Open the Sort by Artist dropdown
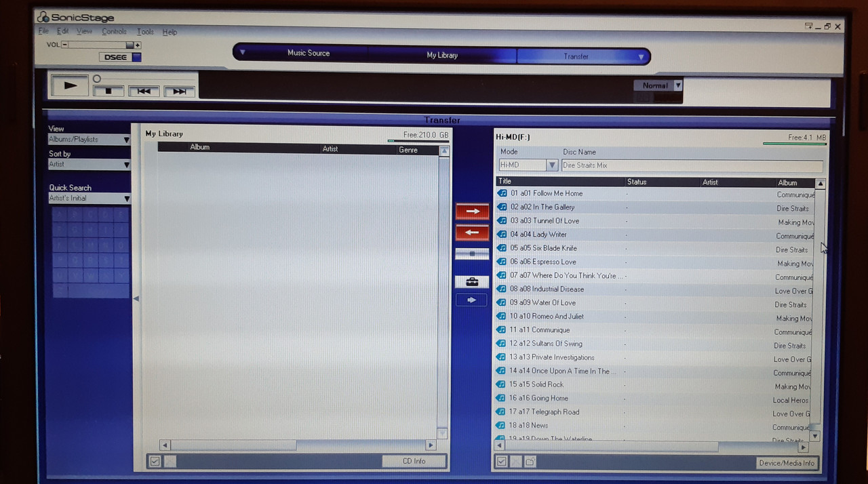The image size is (868, 484). click(x=89, y=164)
